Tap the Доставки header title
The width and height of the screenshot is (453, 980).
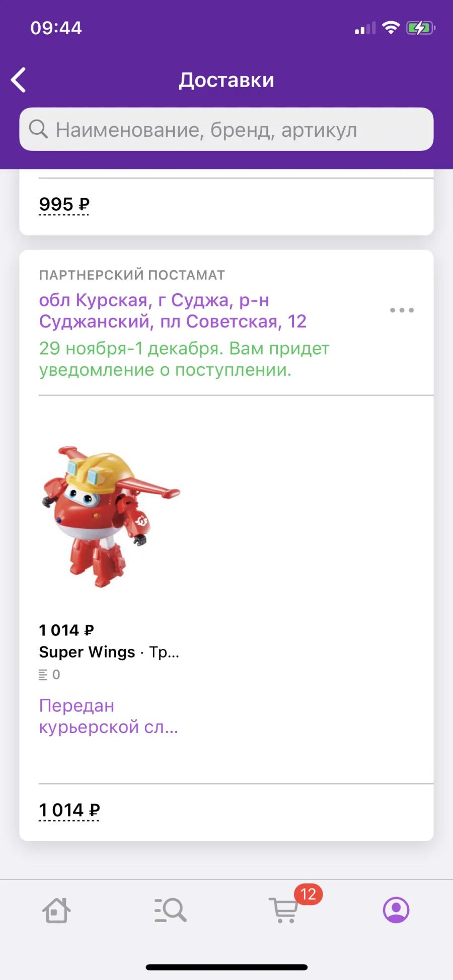(x=226, y=80)
